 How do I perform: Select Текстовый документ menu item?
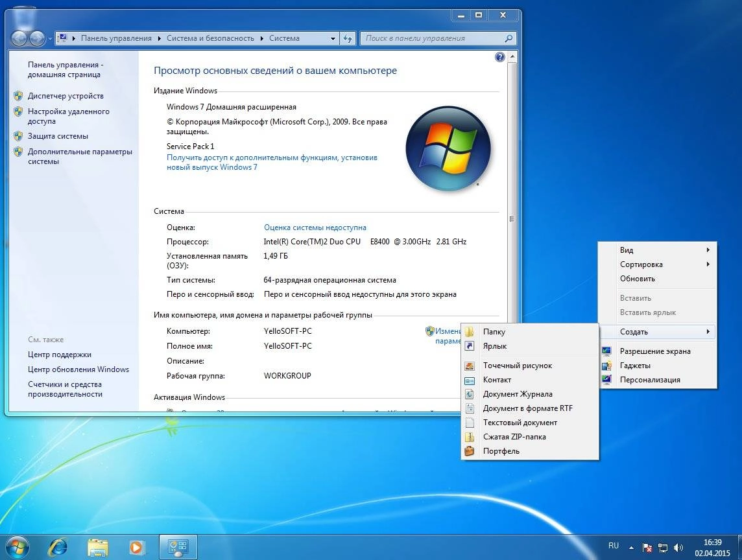point(530,423)
